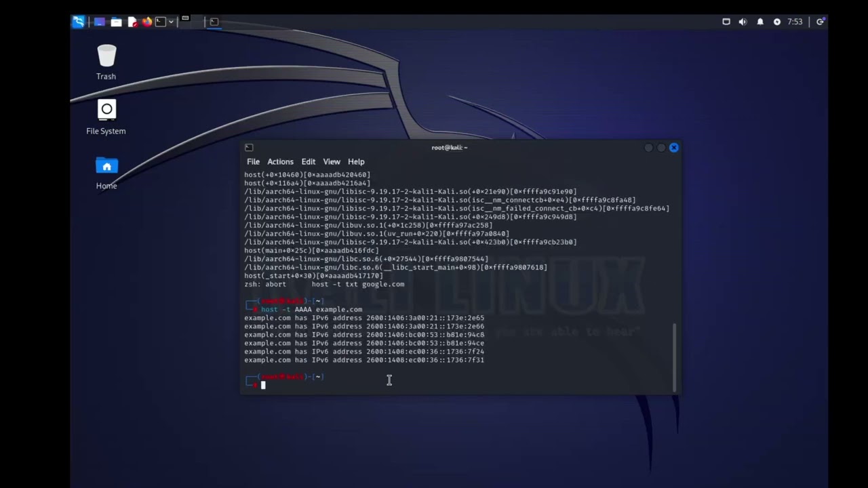Maximize the root@kali terminal window
Image resolution: width=868 pixels, height=488 pixels.
(x=661, y=147)
